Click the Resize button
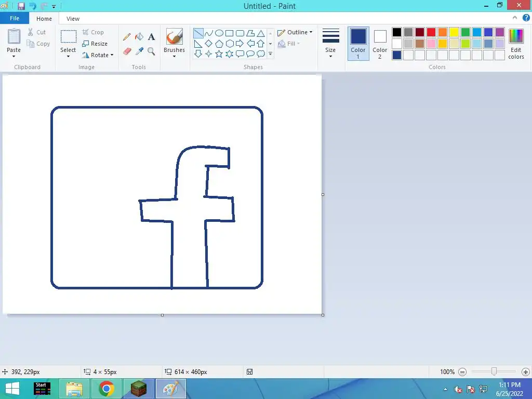 pyautogui.click(x=95, y=44)
